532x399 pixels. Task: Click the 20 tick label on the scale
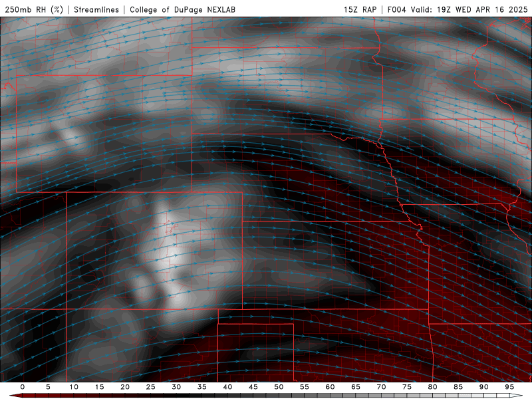(x=125, y=387)
